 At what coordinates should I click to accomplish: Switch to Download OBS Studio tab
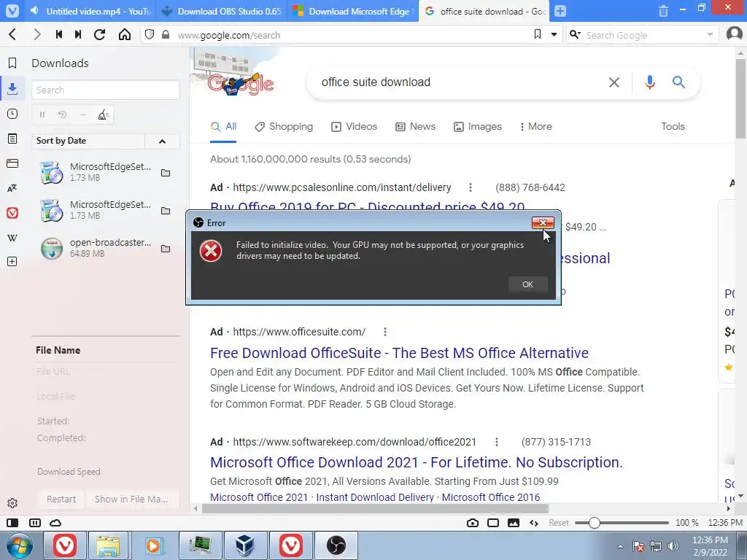pyautogui.click(x=222, y=11)
